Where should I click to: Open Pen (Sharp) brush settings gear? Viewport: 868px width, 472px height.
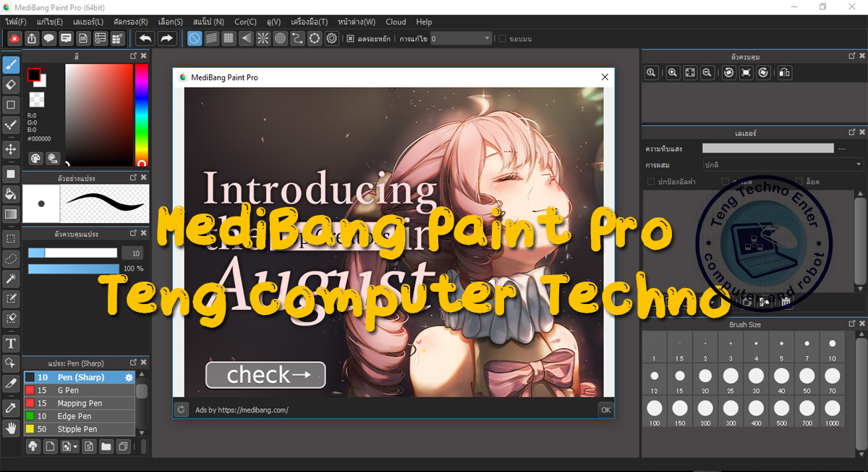tap(129, 377)
